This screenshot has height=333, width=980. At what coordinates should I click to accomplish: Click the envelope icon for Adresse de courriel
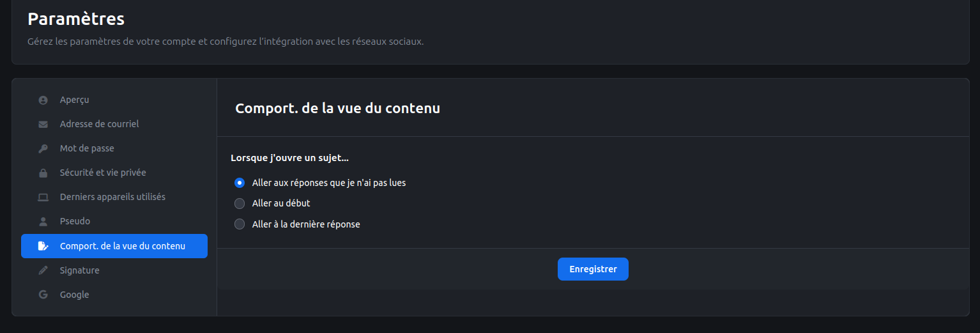point(43,125)
